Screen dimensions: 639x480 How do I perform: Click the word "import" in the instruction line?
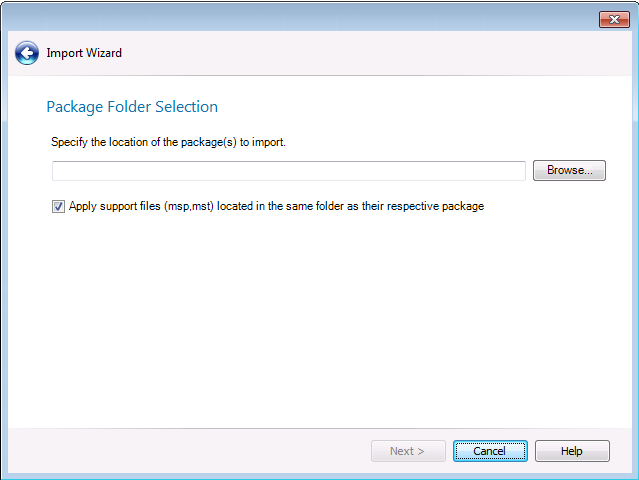point(267,142)
